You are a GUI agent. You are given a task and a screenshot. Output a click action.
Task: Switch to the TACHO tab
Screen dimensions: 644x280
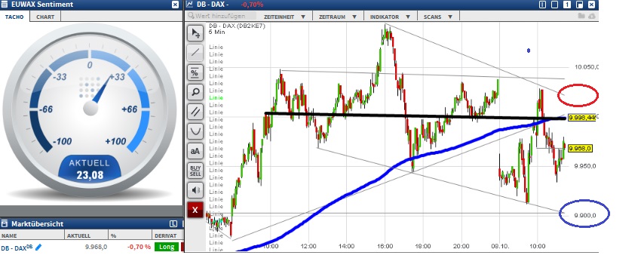14,17
